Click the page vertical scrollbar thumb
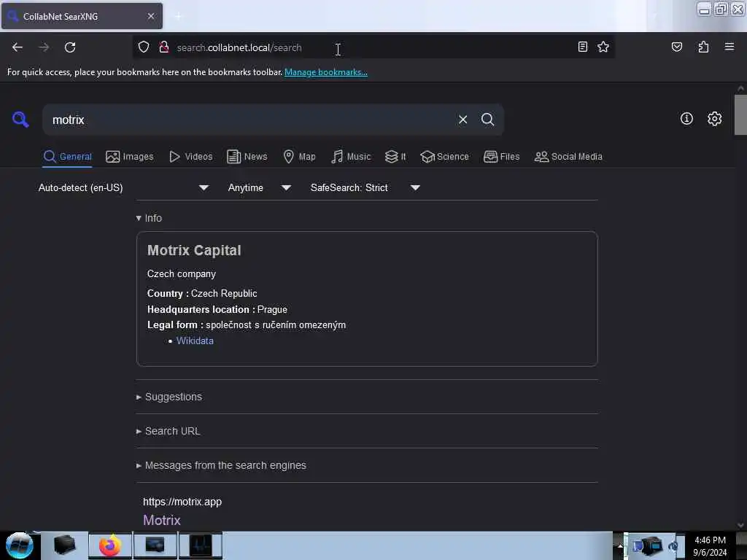 tap(740, 114)
